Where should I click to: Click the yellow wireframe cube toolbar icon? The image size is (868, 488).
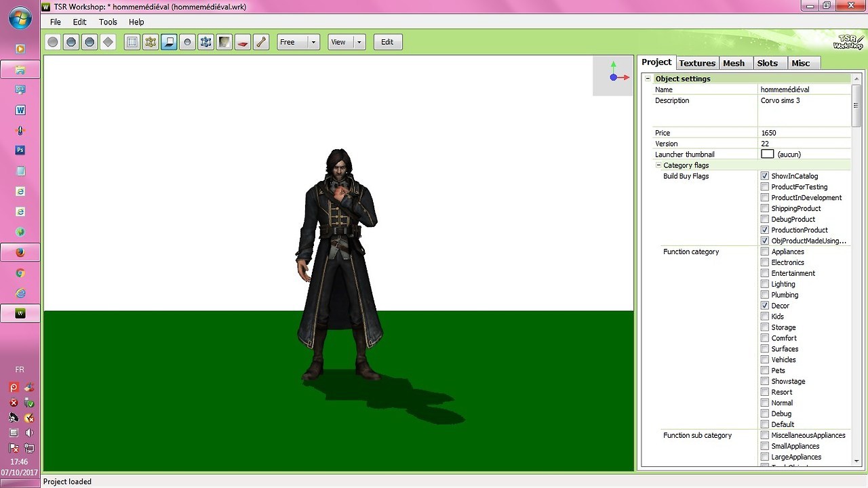(151, 42)
